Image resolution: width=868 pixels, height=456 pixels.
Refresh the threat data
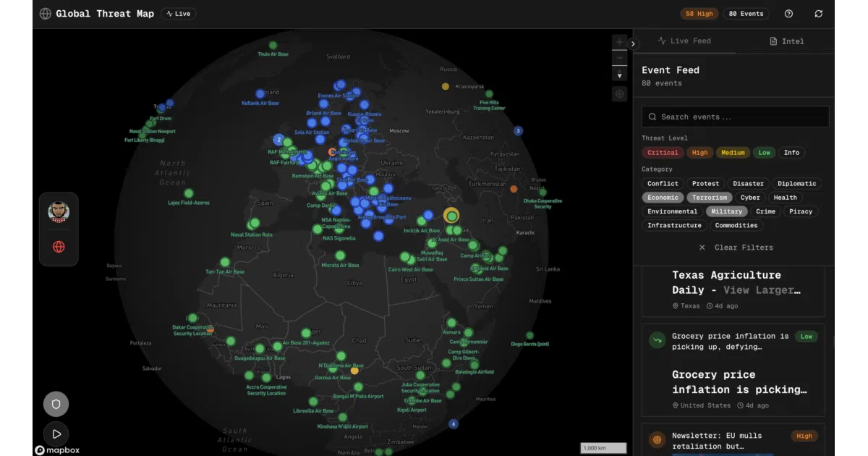pyautogui.click(x=819, y=14)
